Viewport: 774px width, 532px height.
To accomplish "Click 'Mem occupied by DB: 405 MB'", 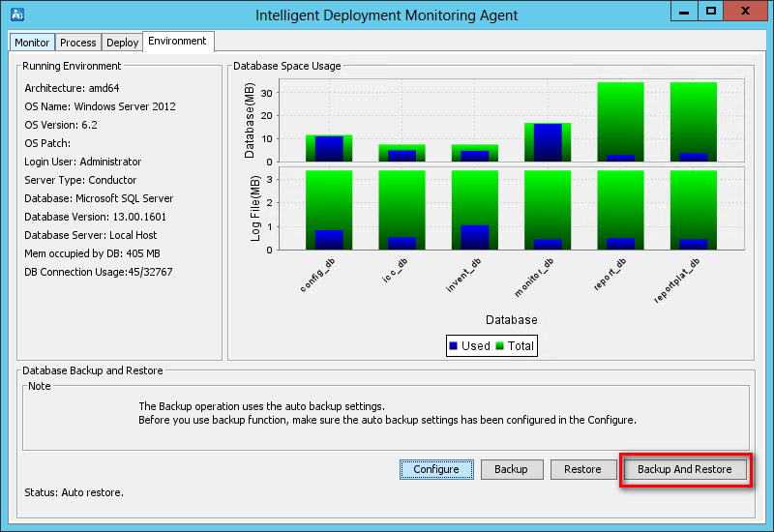I will click(x=92, y=253).
